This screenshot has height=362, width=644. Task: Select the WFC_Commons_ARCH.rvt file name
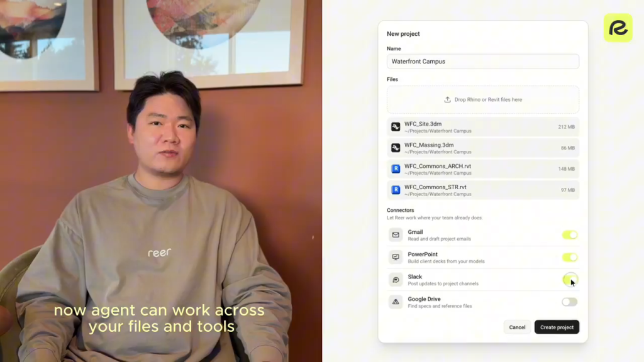438,166
